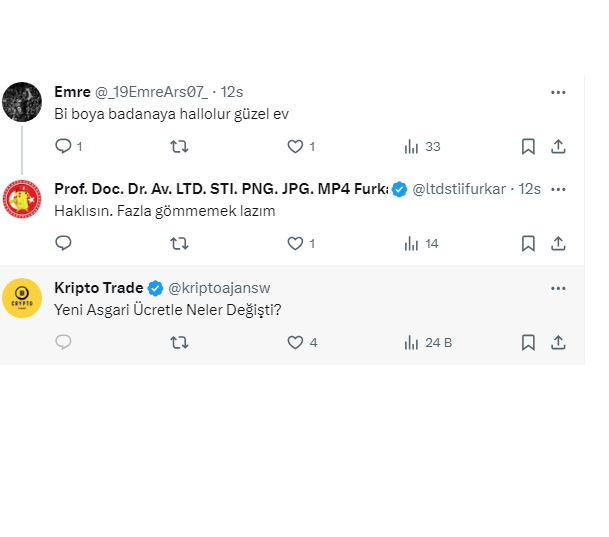Like the Kripto Trade tweet
Image resolution: width=609 pixels, height=537 pixels.
tap(295, 342)
